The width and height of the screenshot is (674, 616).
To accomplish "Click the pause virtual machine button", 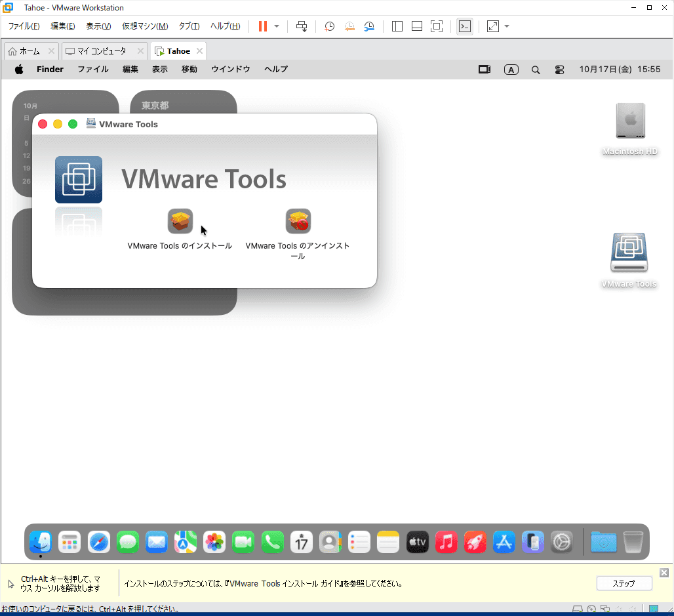I will pos(263,26).
